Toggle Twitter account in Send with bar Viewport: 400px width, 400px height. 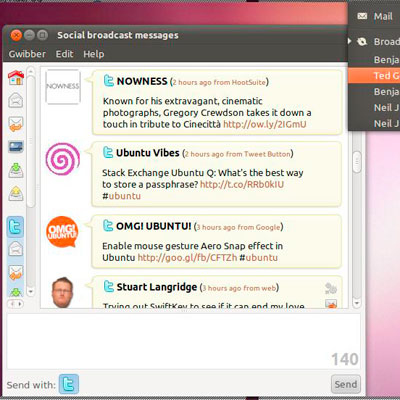pos(69,384)
